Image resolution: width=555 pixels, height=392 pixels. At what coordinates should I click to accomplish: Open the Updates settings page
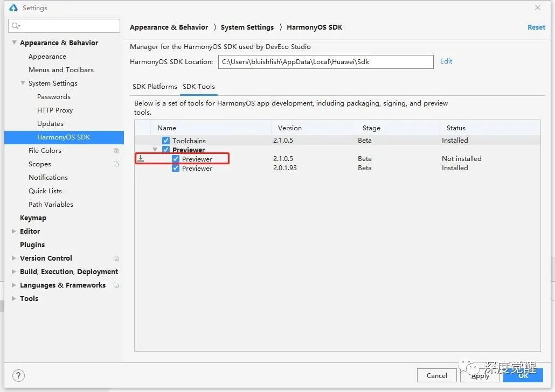pos(50,124)
